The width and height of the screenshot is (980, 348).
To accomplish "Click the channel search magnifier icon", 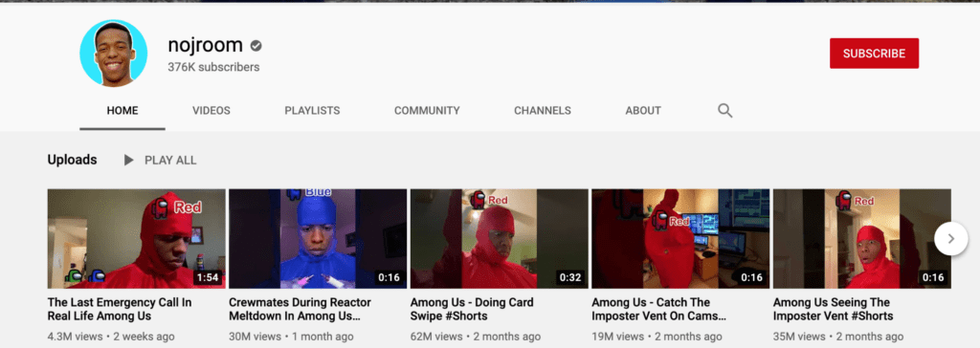I will 724,111.
